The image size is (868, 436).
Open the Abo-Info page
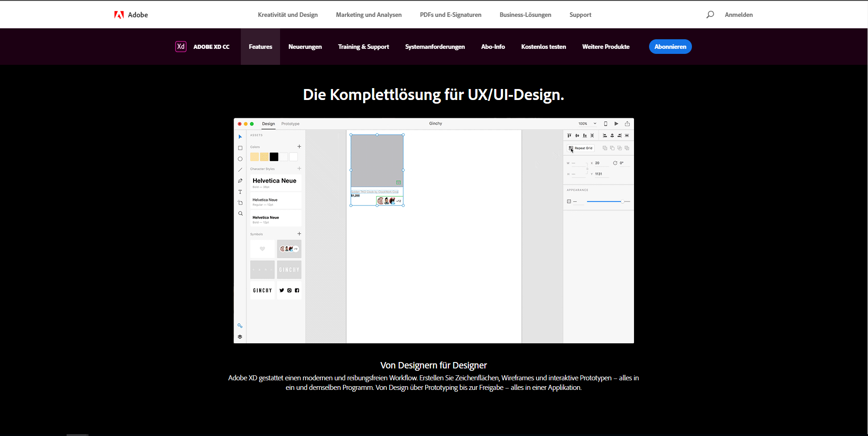[493, 47]
